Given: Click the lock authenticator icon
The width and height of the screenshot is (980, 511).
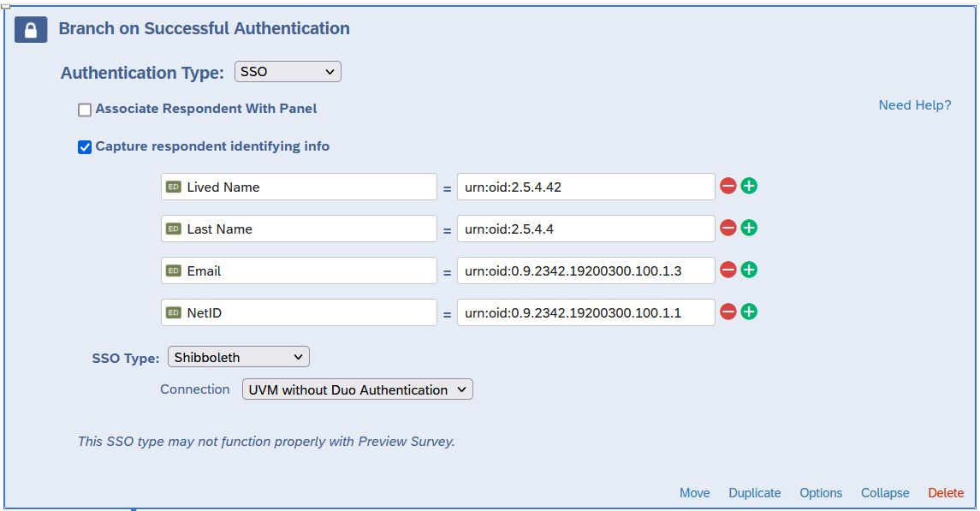Looking at the screenshot, I should point(31,30).
